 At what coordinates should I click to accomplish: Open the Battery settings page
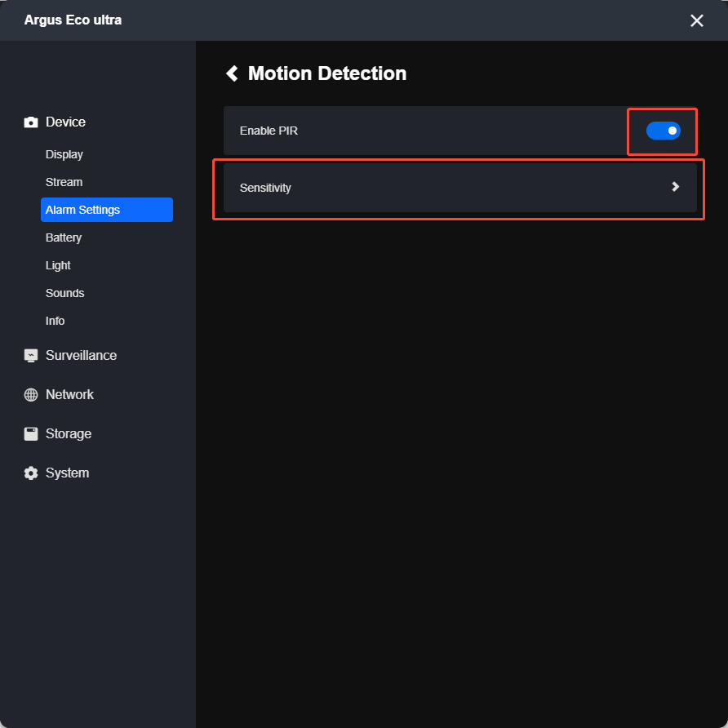(64, 237)
